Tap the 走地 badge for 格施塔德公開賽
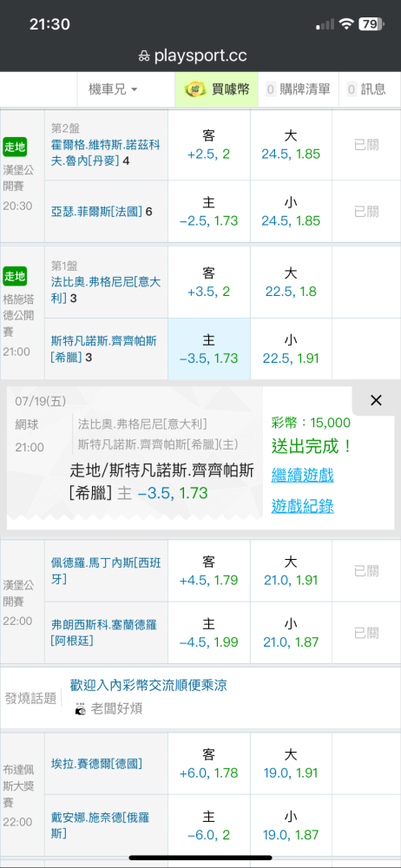Screen dimensions: 401x868 [x=15, y=276]
